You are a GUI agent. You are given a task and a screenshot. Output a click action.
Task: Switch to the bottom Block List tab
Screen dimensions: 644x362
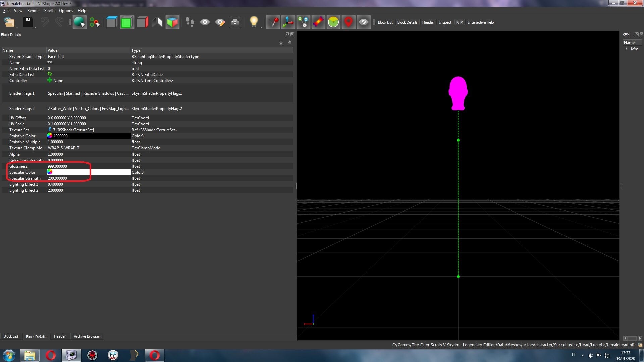(11, 336)
